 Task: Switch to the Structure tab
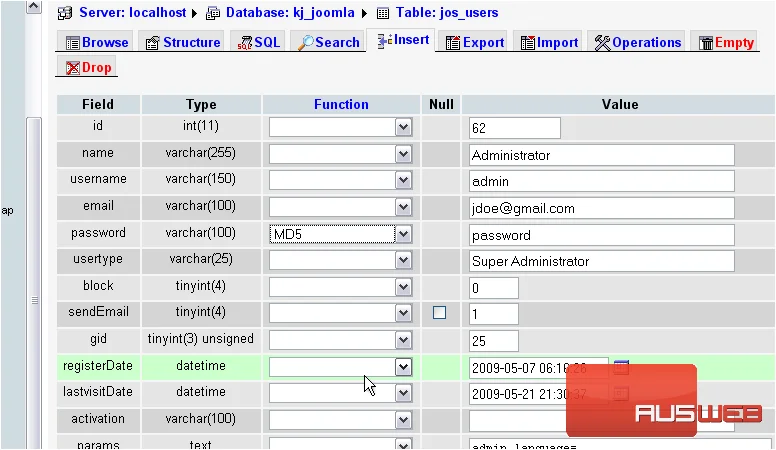pyautogui.click(x=183, y=43)
